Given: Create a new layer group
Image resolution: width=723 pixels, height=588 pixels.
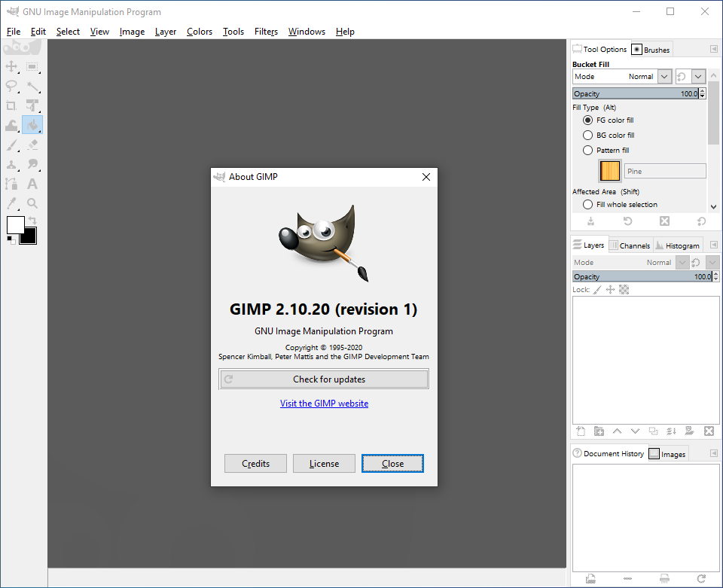Looking at the screenshot, I should 599,431.
